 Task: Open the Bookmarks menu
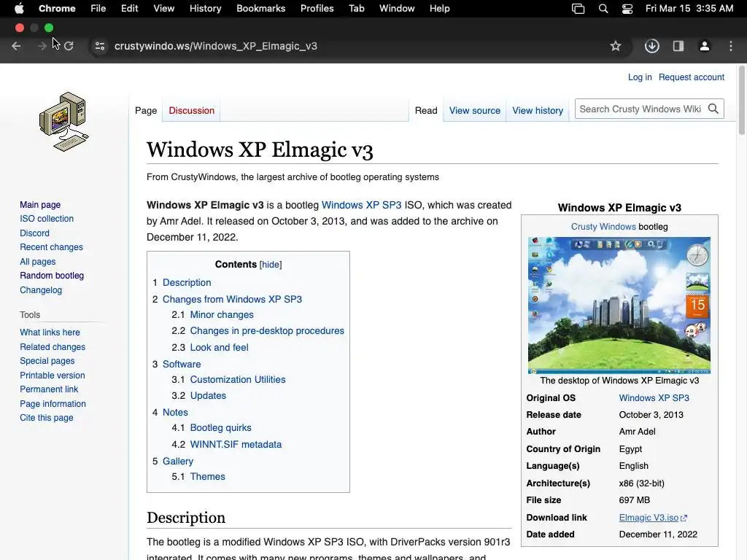tap(261, 9)
